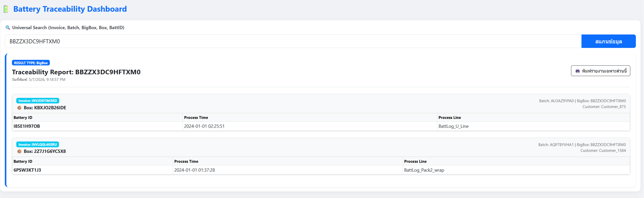
Task: Click process time 2024-01-01 02:25:51
Action: click(x=310, y=126)
